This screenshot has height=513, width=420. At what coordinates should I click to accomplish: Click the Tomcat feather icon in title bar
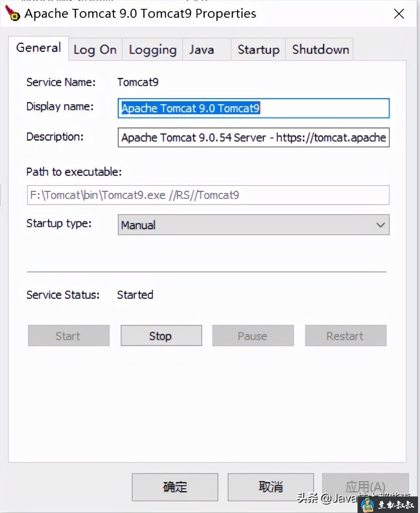(x=12, y=13)
